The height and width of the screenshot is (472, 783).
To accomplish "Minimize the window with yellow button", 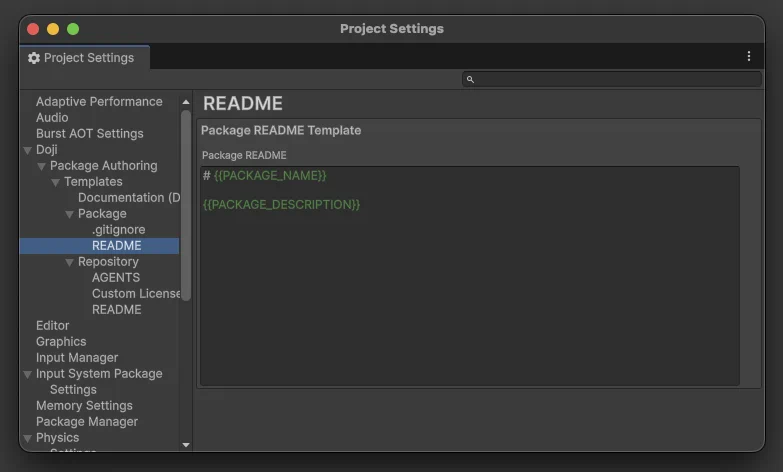I will click(53, 29).
